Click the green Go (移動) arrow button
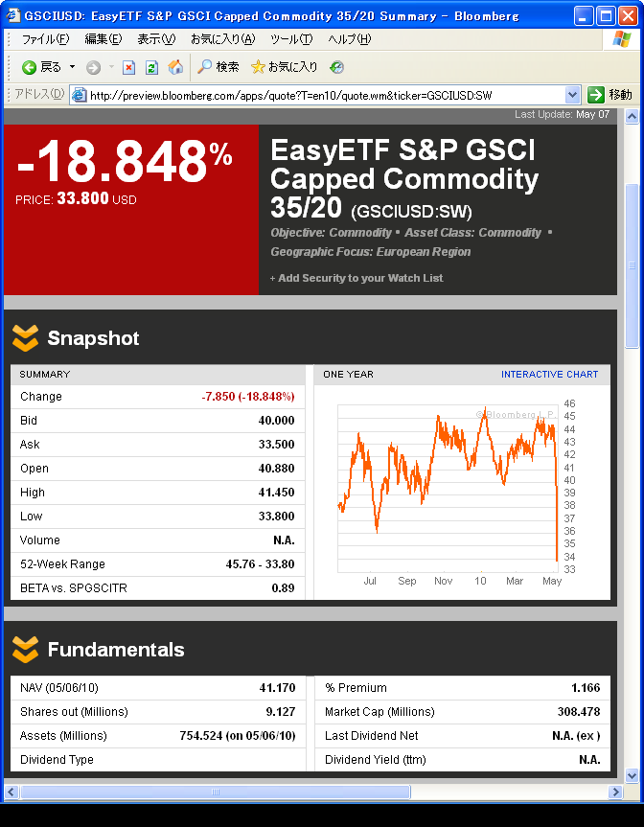Image resolution: width=644 pixels, height=827 pixels. click(x=596, y=94)
